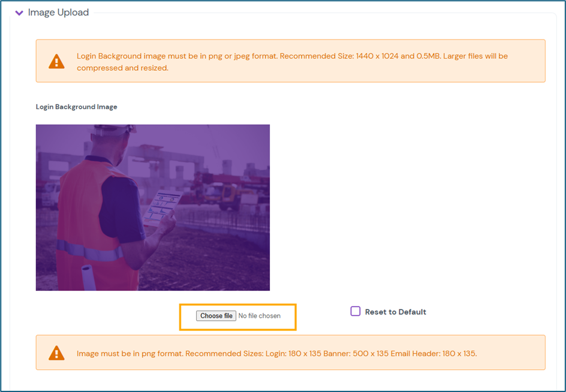Click the rolled blueprint in worker's pocket
The image size is (566, 392).
88,276
